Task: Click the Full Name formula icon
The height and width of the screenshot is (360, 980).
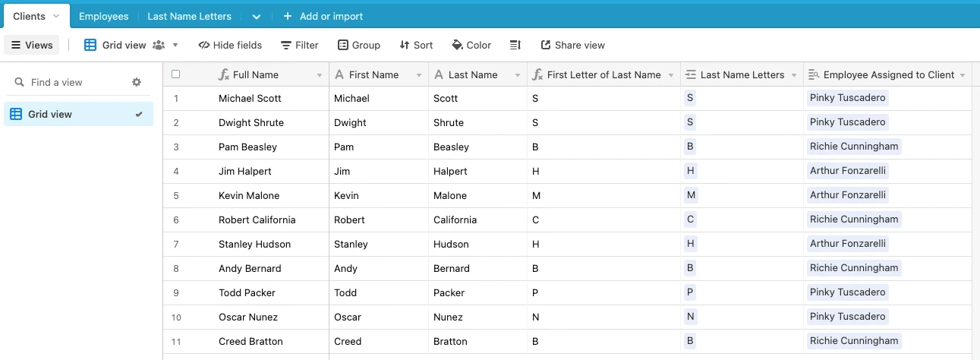Action: (x=224, y=74)
